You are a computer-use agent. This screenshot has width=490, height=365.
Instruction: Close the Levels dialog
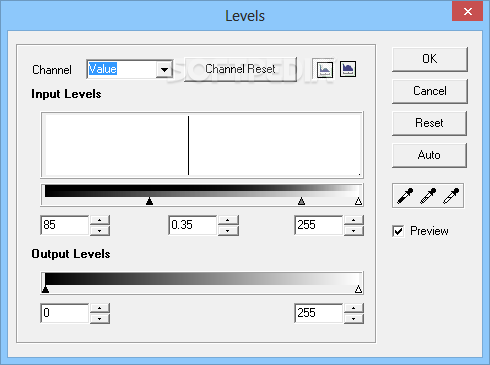pyautogui.click(x=467, y=11)
